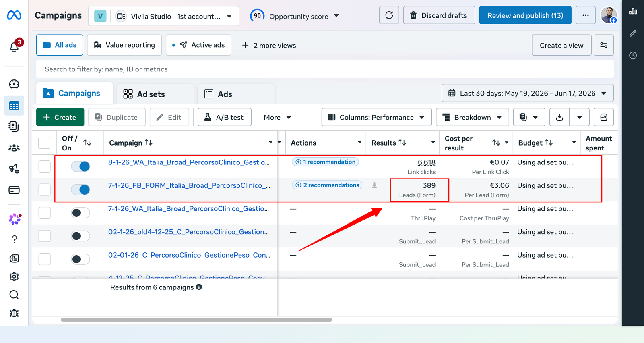Open Columns: Performance dropdown
Image resolution: width=644 pixels, height=343 pixels.
376,117
